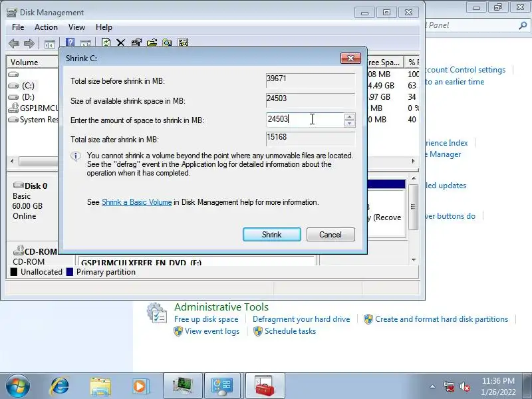Viewport: 532px width, 399px height.
Task: Open Schedule tasks link
Action: (290, 331)
